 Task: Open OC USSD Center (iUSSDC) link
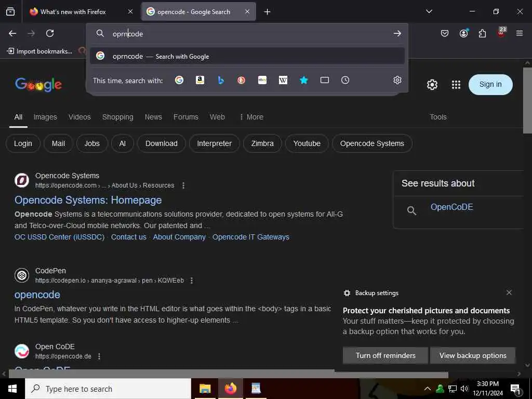coord(59,237)
